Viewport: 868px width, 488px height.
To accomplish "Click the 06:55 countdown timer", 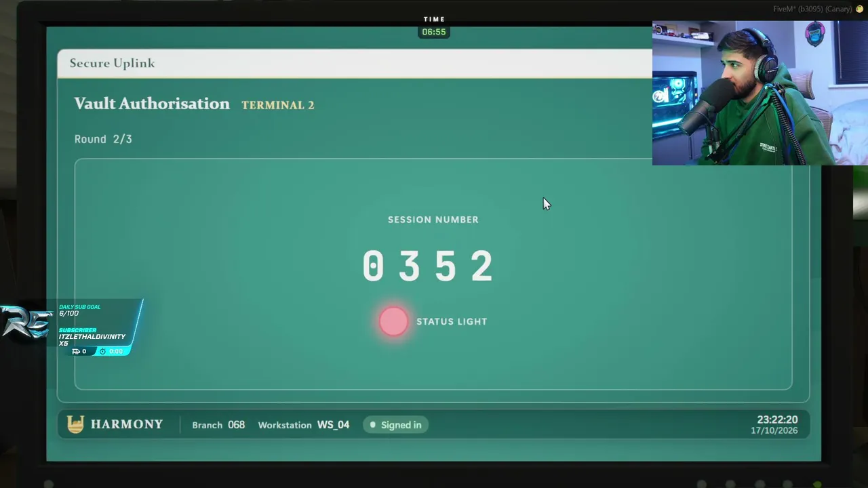I will (434, 32).
